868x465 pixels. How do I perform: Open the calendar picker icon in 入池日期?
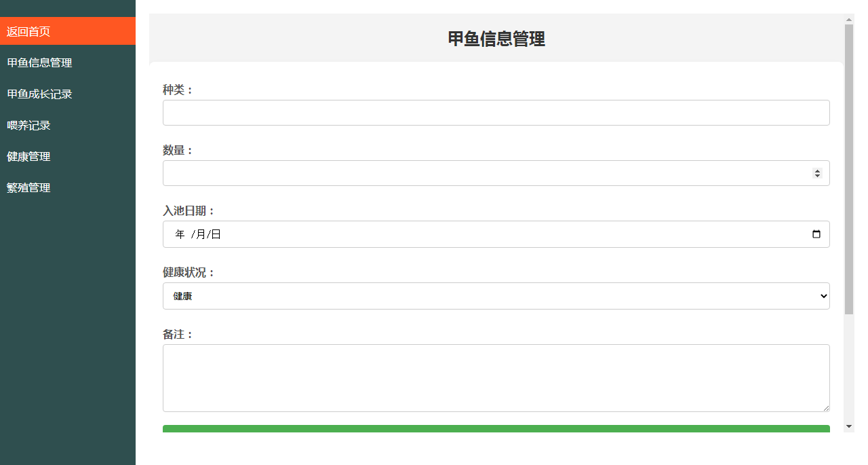tap(816, 234)
